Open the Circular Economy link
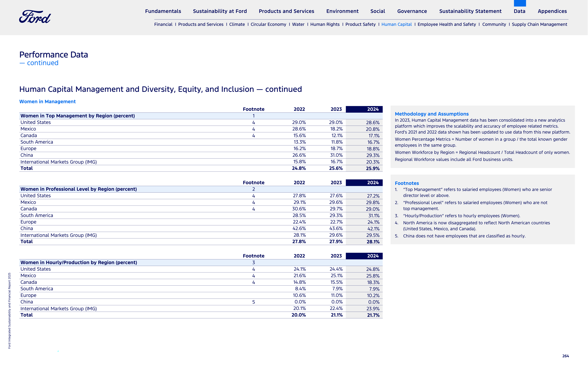This screenshot has width=588, height=368. click(x=268, y=24)
